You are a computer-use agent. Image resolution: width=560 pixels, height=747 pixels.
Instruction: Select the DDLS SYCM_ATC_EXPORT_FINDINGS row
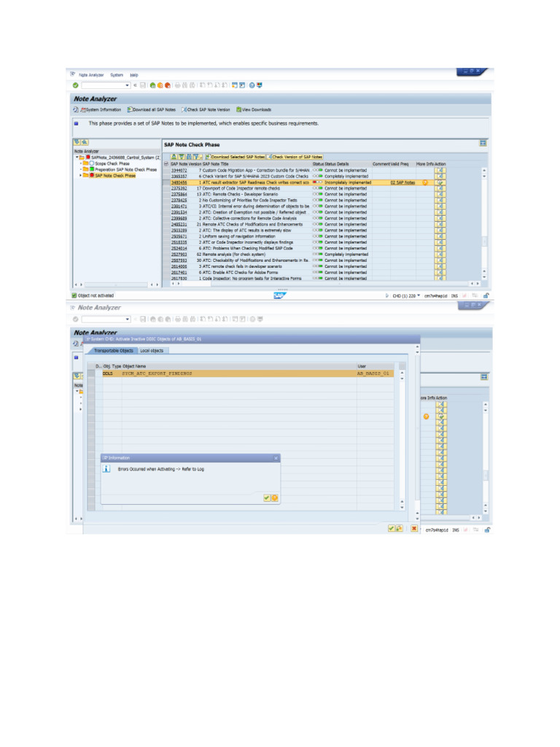[248, 373]
